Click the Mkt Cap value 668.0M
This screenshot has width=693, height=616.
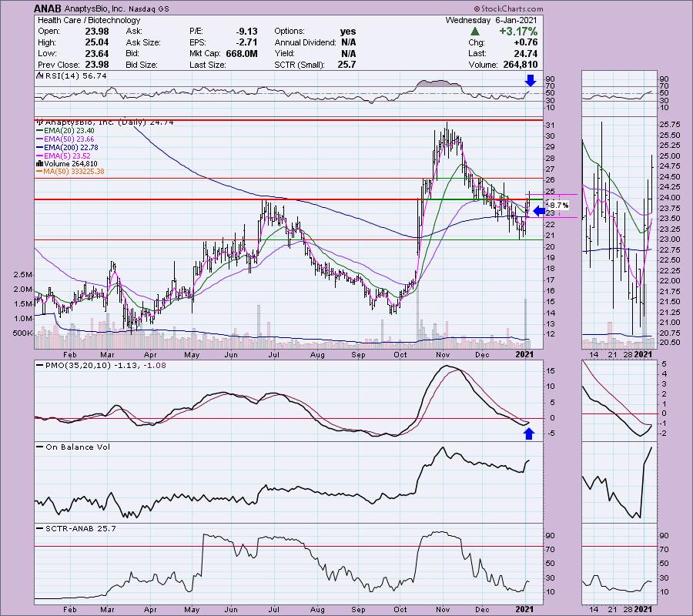click(241, 53)
